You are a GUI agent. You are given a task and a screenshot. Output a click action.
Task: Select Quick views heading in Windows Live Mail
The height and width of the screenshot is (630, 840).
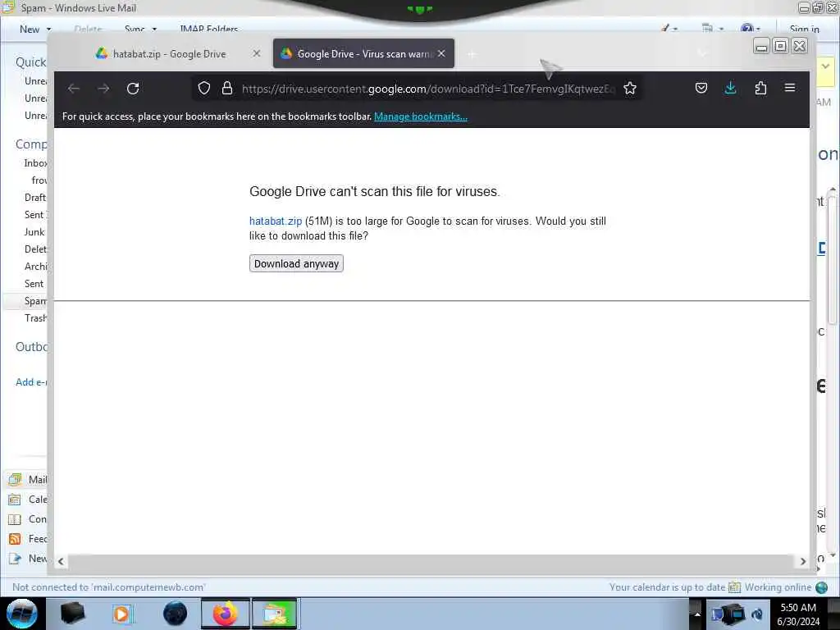pos(31,62)
